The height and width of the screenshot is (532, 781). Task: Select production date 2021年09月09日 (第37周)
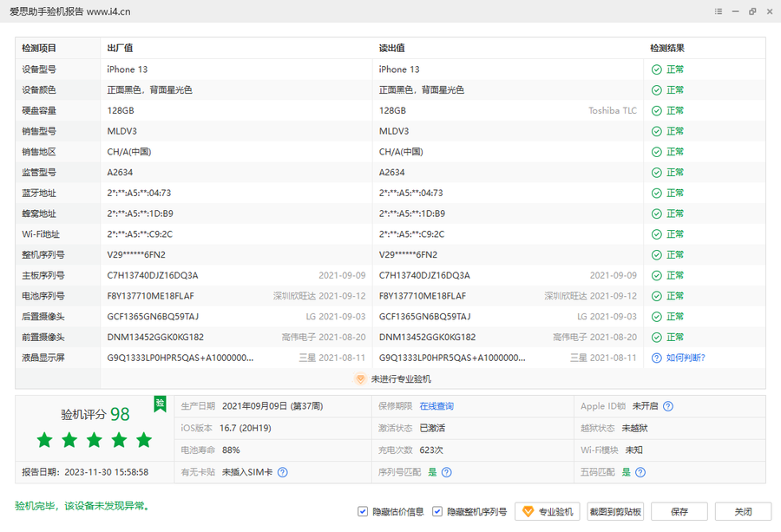(272, 406)
